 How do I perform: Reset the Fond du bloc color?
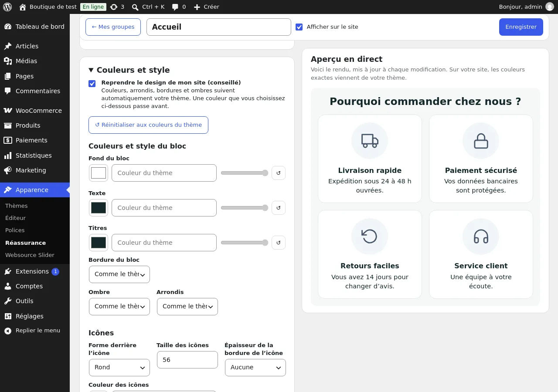pyautogui.click(x=279, y=173)
